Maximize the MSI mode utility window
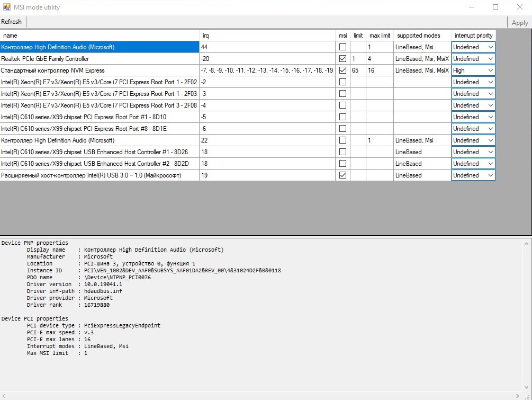 pyautogui.click(x=495, y=7)
